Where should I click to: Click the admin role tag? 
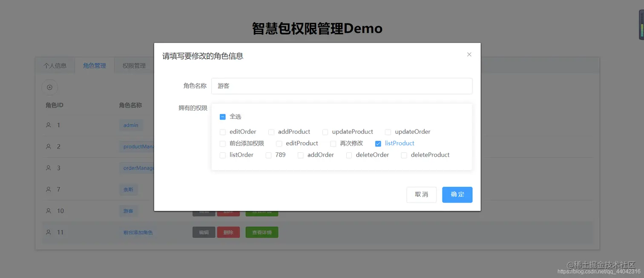tap(131, 125)
